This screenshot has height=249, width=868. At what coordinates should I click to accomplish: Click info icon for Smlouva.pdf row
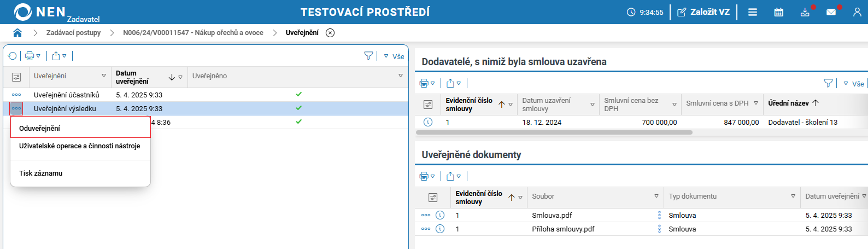(x=440, y=215)
